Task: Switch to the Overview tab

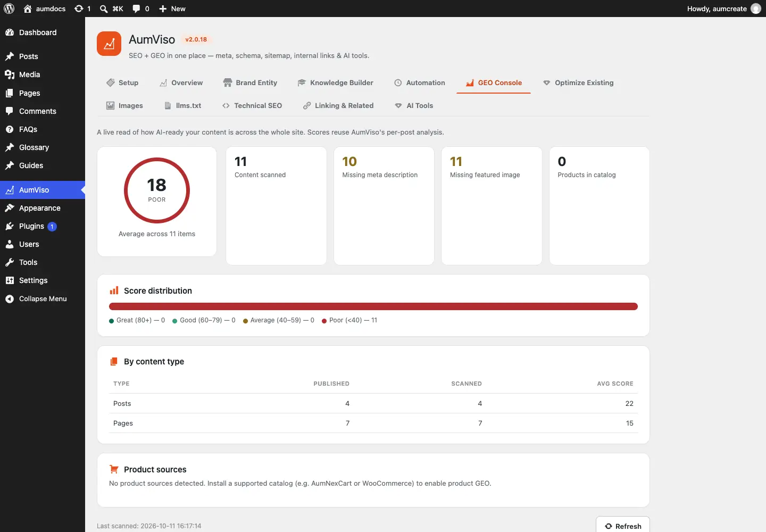Action: (x=181, y=82)
